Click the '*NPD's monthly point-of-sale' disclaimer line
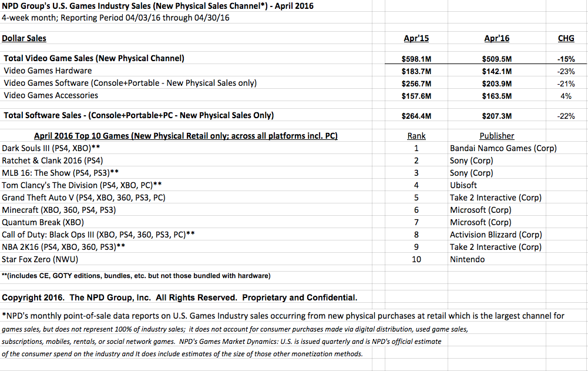Image resolution: width=588 pixels, height=371 pixels. 283,316
